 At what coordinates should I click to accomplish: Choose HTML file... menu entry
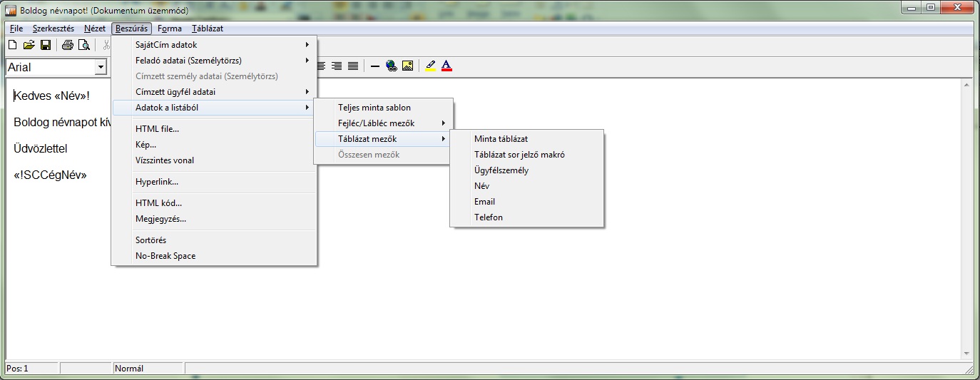214,129
